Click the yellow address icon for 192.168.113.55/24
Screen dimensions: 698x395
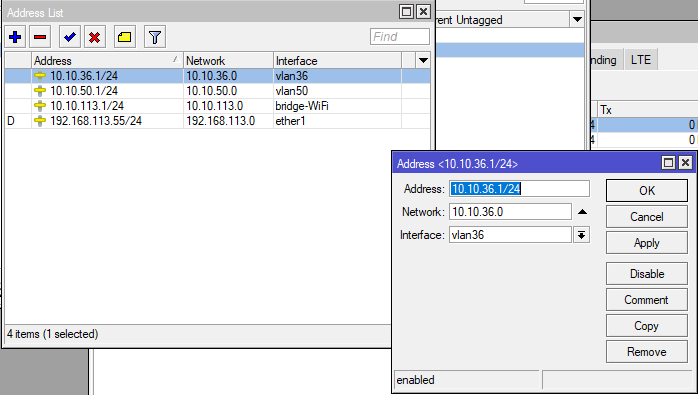coord(40,121)
